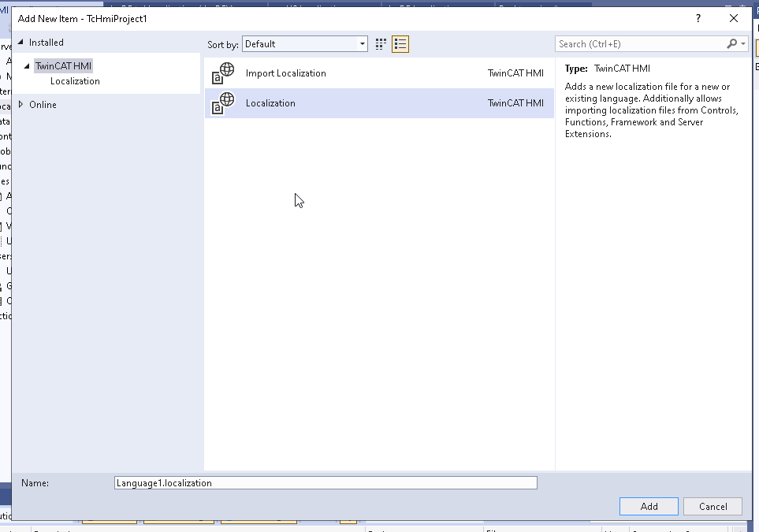Select the TwinCAT HMI category

[x=63, y=66]
